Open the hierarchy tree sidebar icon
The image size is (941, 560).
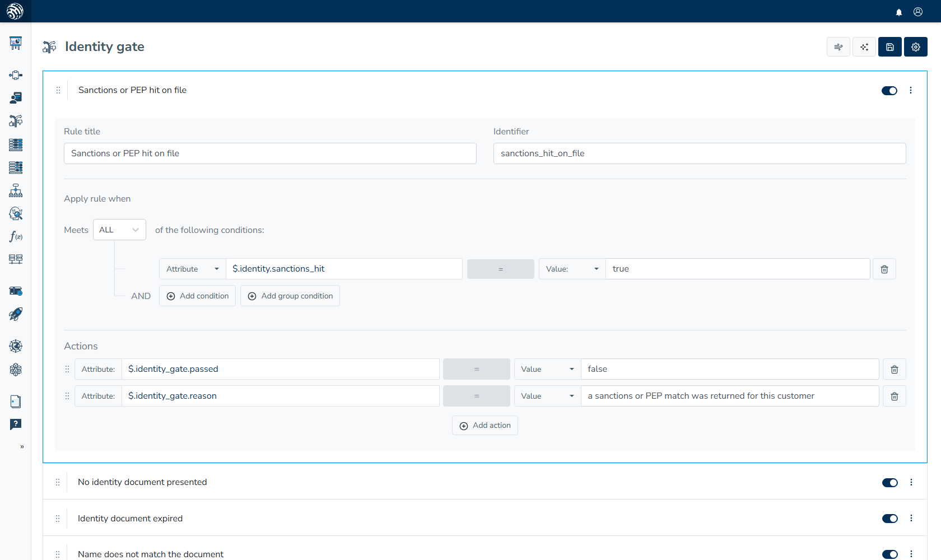tap(16, 190)
